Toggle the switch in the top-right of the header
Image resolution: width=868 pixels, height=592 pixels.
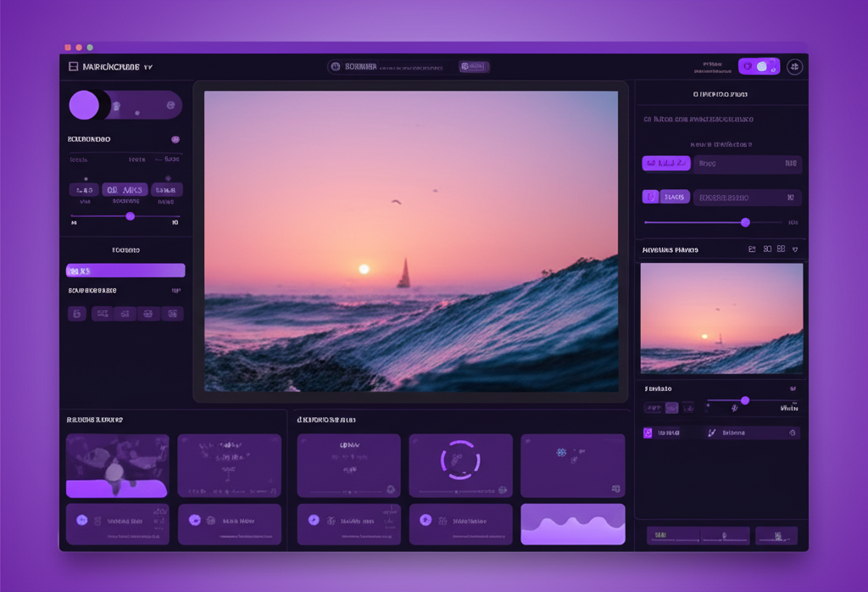pos(759,66)
